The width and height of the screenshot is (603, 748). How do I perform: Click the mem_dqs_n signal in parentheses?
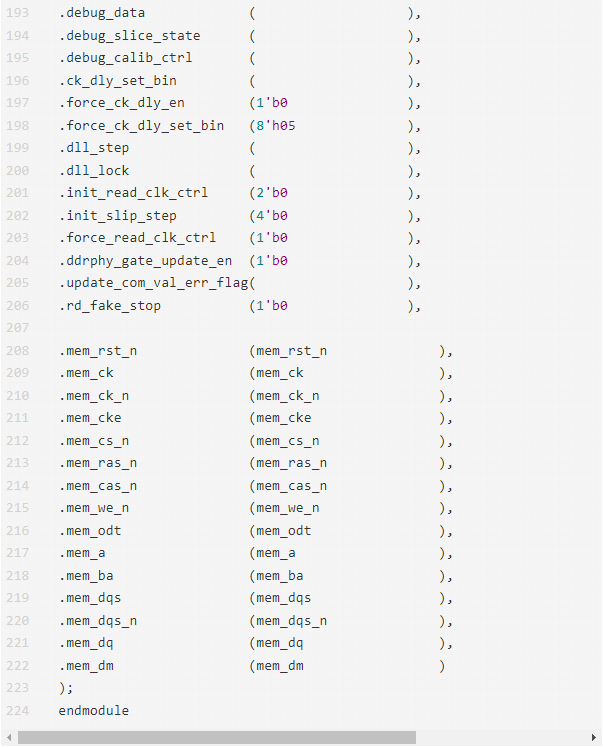(291, 620)
